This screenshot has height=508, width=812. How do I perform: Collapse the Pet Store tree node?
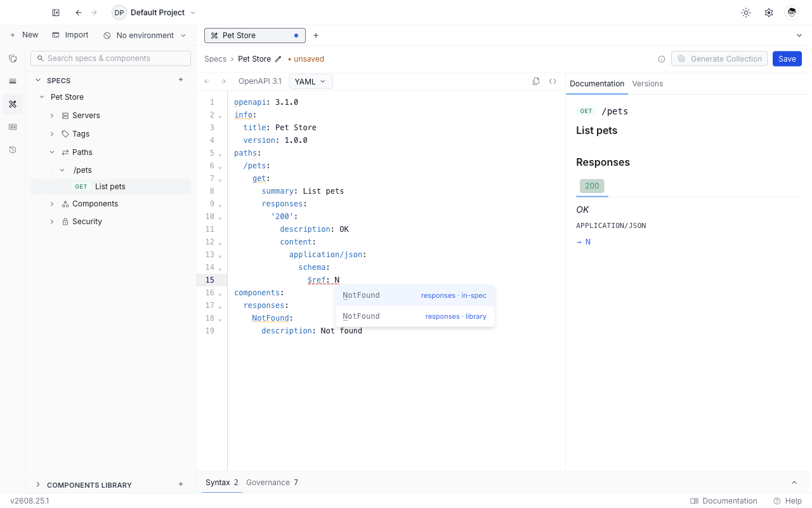pos(42,97)
